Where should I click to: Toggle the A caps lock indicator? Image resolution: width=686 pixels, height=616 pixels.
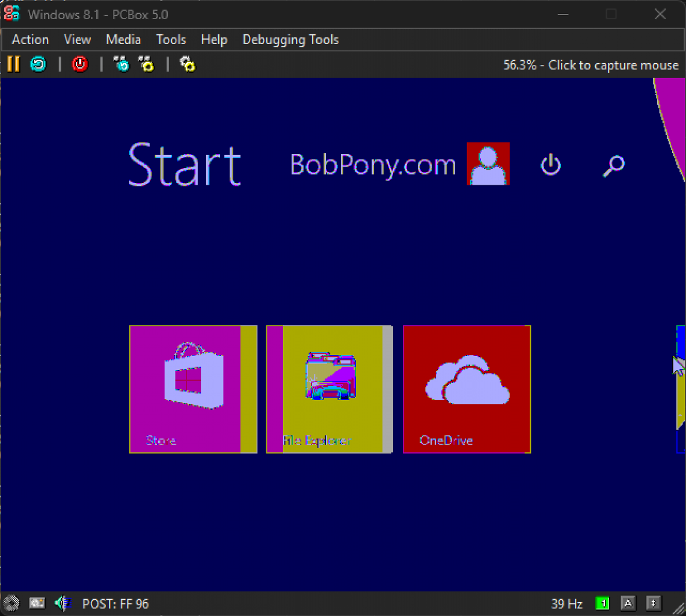coord(628,603)
